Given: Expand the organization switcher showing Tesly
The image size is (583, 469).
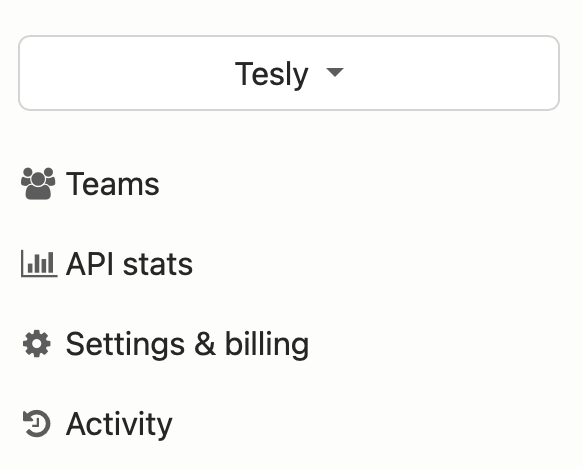Looking at the screenshot, I should click(289, 73).
